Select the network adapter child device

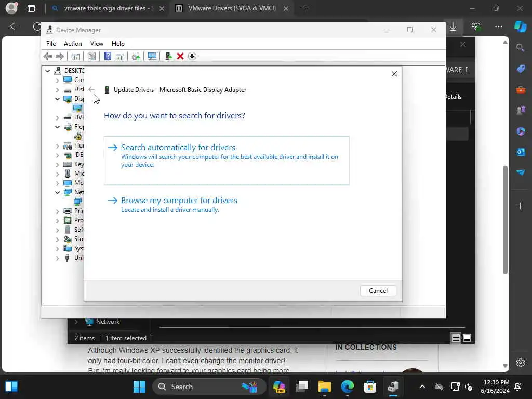(78, 202)
